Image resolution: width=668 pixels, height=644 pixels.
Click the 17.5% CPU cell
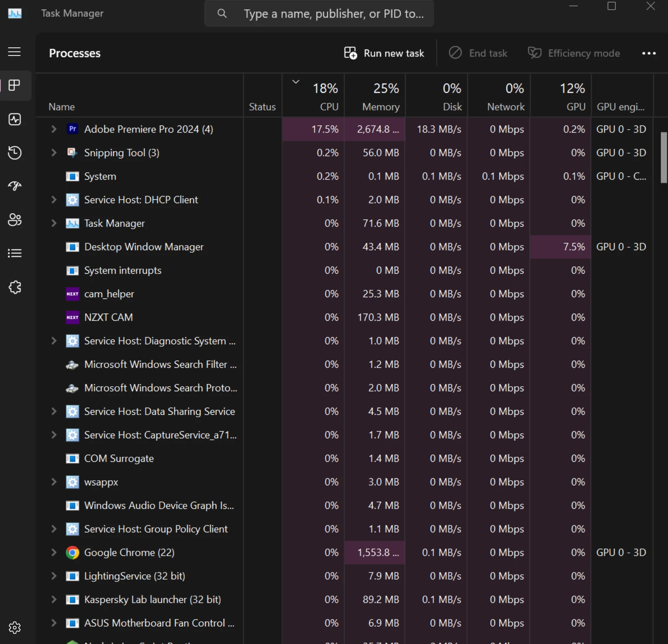pyautogui.click(x=313, y=129)
